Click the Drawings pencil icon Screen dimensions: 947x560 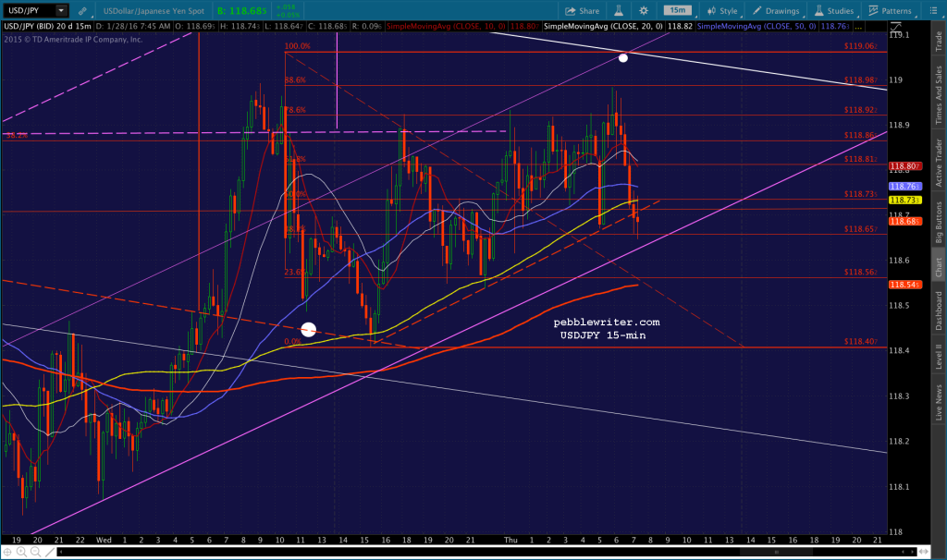(x=757, y=11)
